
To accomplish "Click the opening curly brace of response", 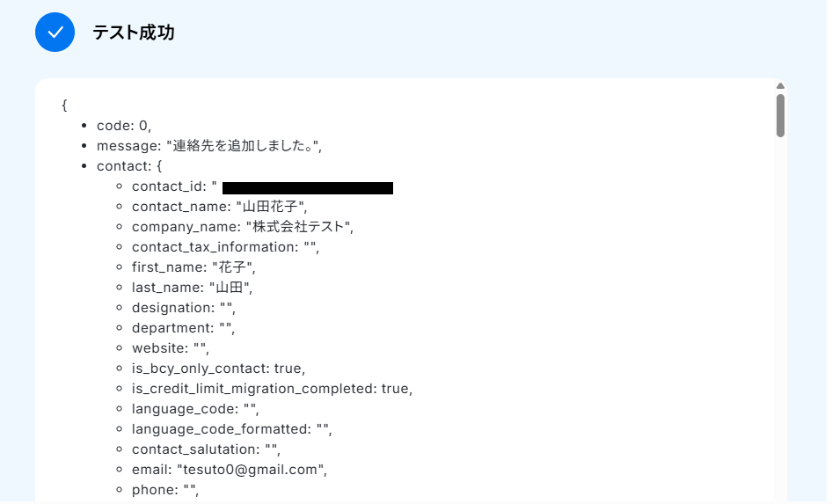I will 65,106.
